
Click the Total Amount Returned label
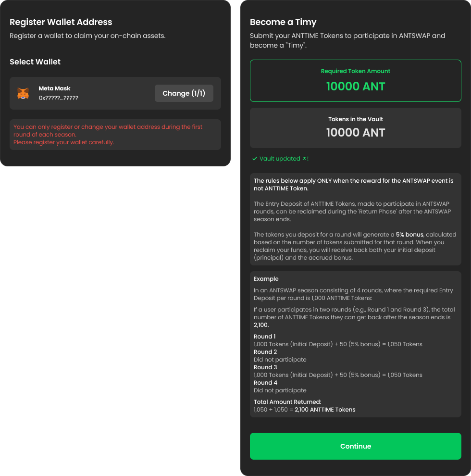[x=287, y=402]
